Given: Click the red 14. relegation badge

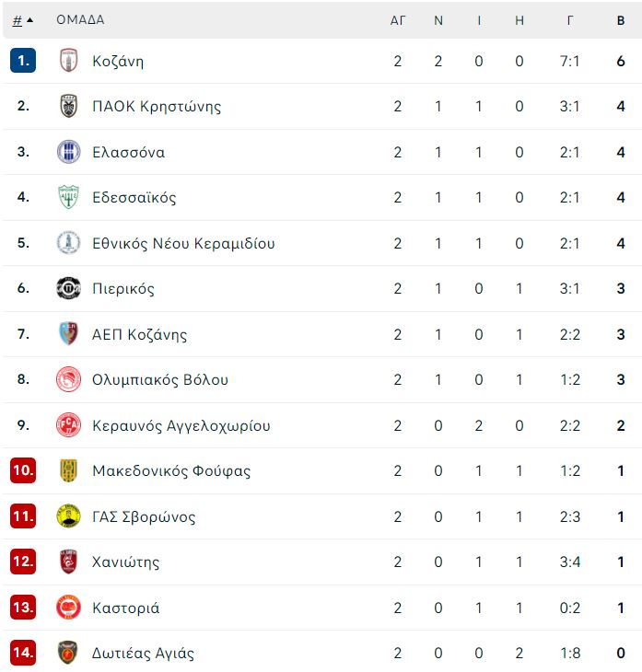Looking at the screenshot, I should coord(23,653).
